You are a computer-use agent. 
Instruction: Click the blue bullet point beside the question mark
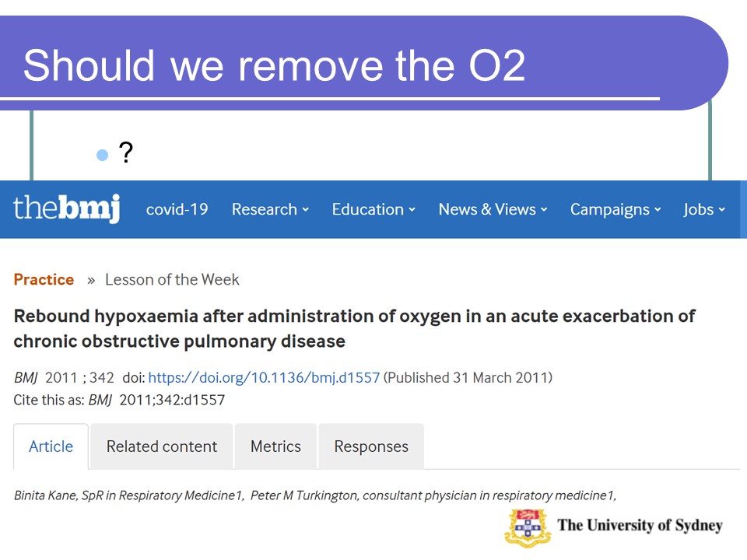pos(102,155)
